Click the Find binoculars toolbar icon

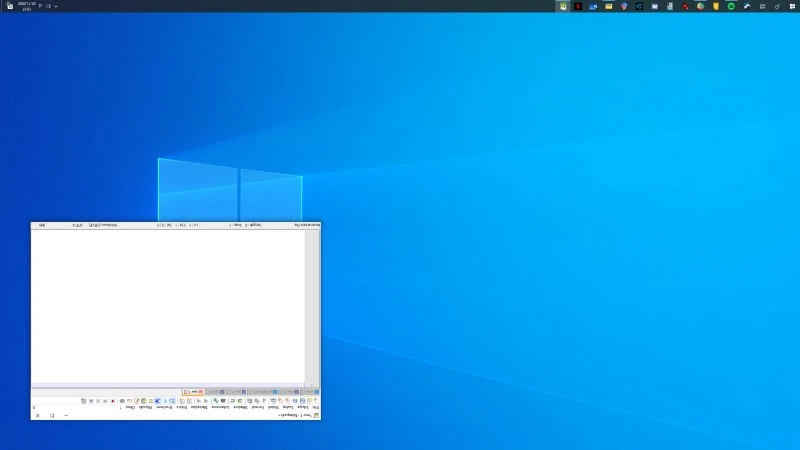coord(222,400)
